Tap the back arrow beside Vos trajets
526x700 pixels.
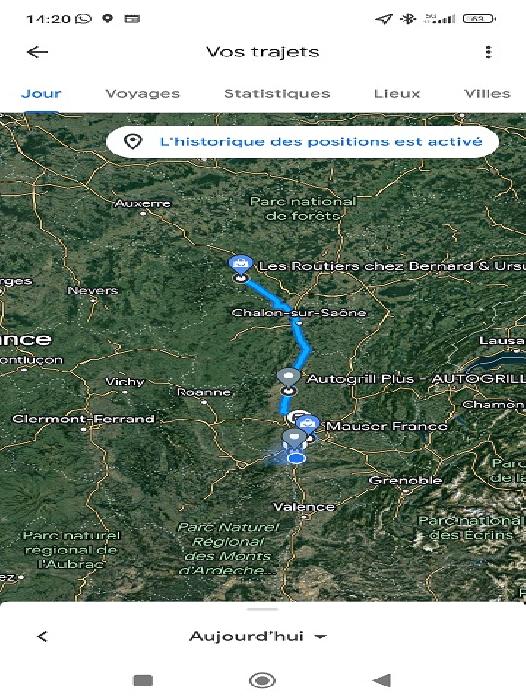(37, 52)
